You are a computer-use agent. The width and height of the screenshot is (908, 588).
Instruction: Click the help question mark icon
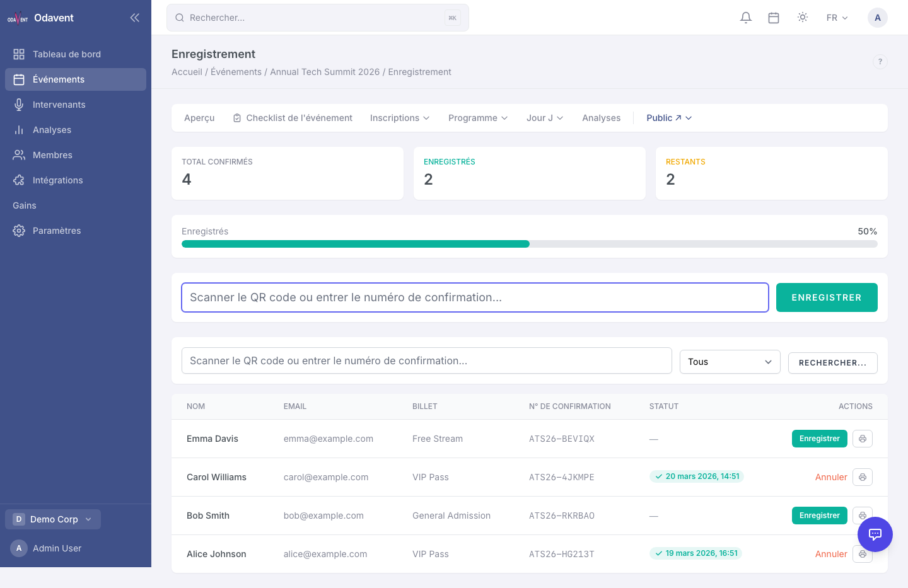coord(880,61)
